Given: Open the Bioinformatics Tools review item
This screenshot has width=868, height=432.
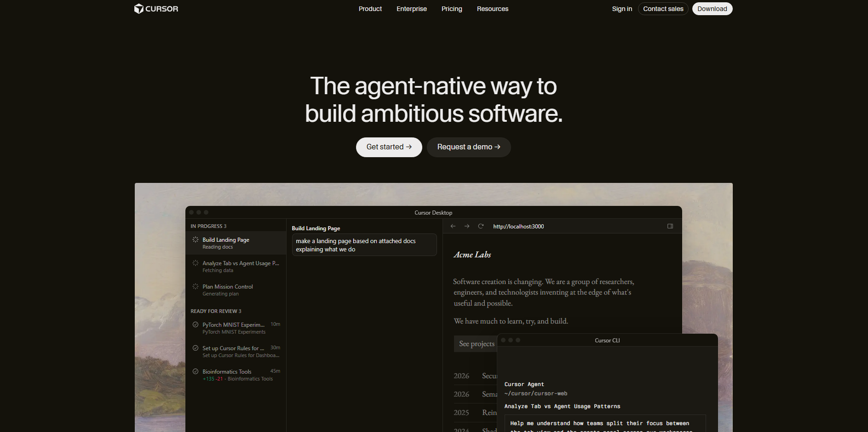Looking at the screenshot, I should pos(236,375).
